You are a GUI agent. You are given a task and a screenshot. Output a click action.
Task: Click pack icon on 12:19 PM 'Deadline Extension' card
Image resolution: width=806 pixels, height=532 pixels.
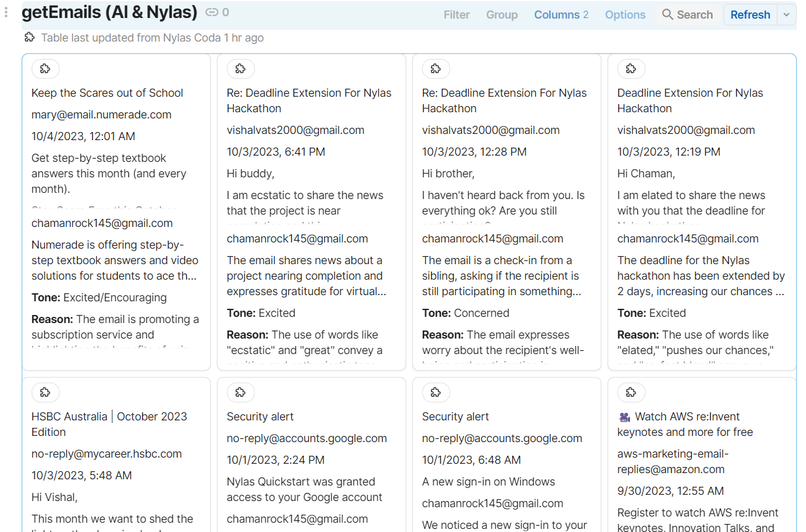pos(631,69)
